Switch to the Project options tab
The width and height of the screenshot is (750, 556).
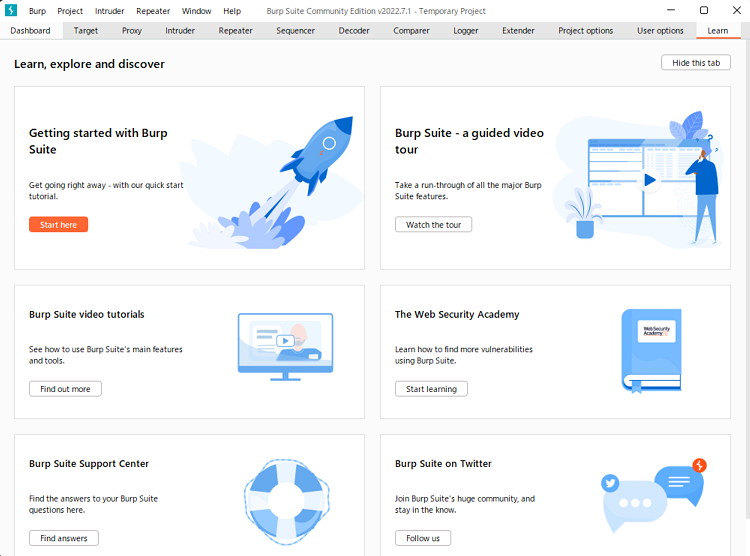click(x=585, y=31)
